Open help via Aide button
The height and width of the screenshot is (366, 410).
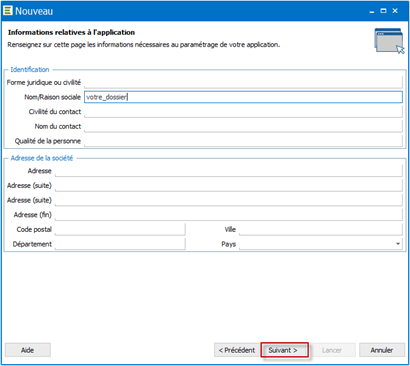(x=28, y=350)
